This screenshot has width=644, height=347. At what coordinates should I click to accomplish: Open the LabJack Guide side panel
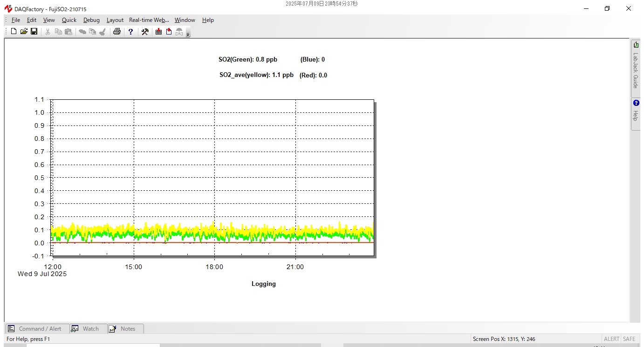pos(636,69)
